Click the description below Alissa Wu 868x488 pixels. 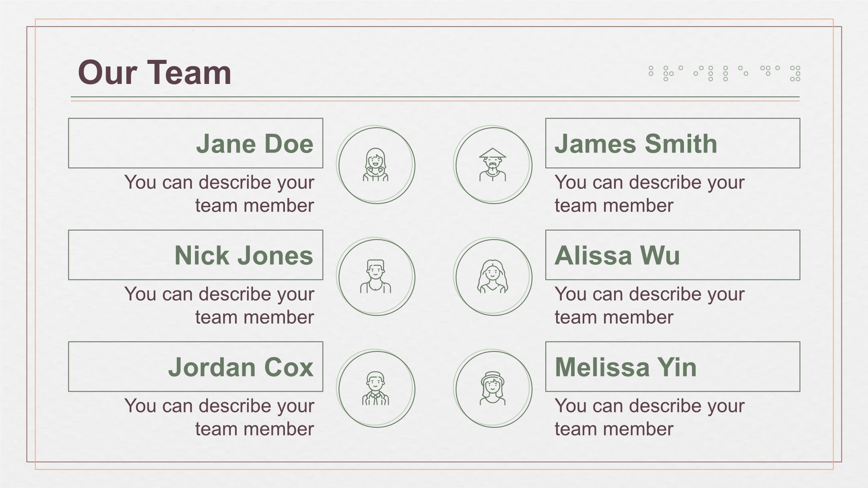pos(650,305)
